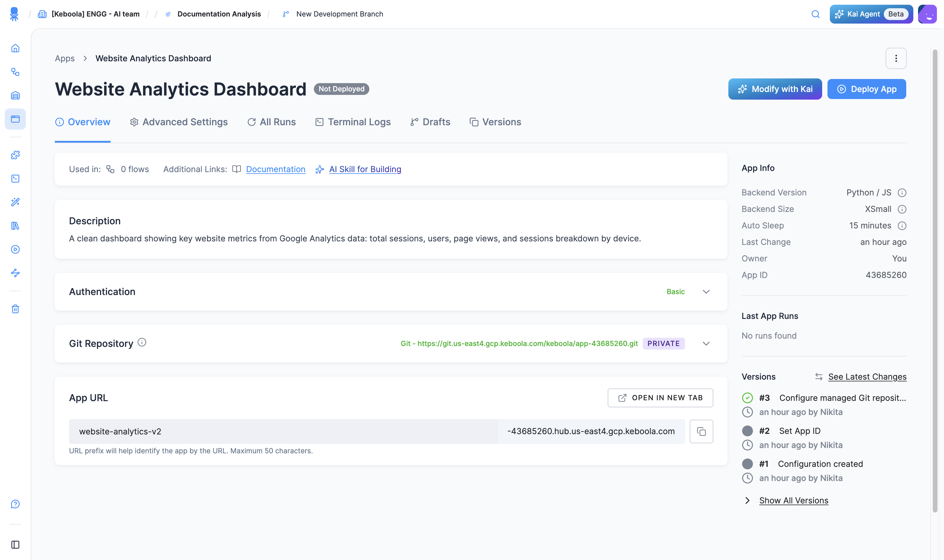Image resolution: width=944 pixels, height=560 pixels.
Task: Open Documentation Analysis project breadcrumb
Action: point(219,14)
